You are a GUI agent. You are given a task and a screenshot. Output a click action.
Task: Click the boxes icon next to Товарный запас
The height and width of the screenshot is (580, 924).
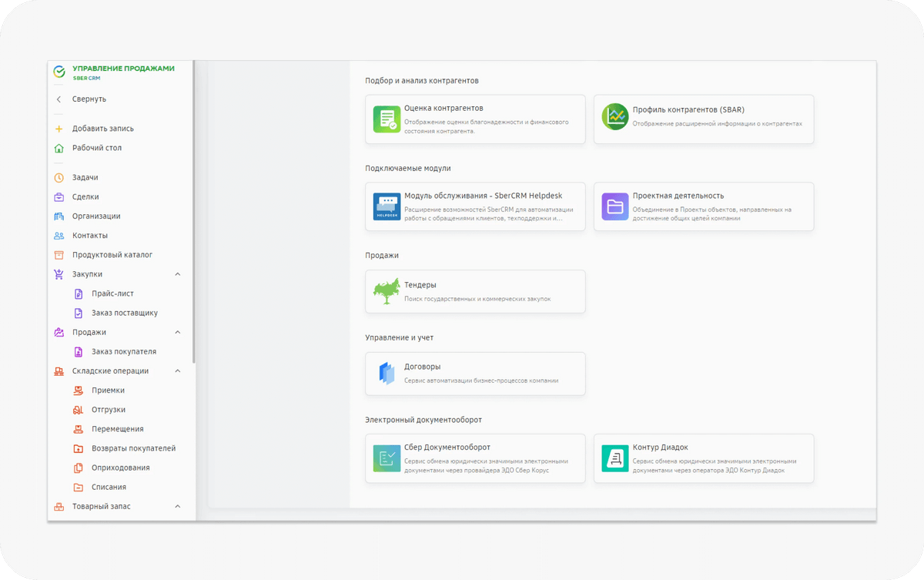(x=59, y=507)
